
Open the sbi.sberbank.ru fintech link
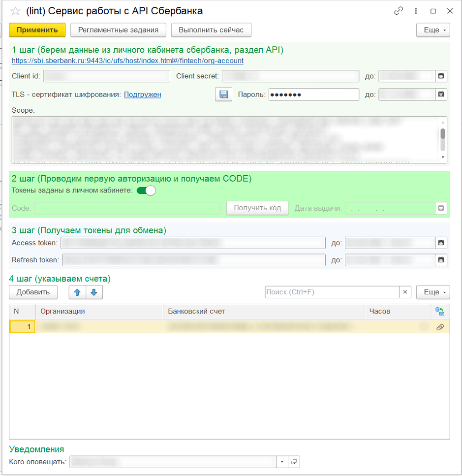coord(127,61)
